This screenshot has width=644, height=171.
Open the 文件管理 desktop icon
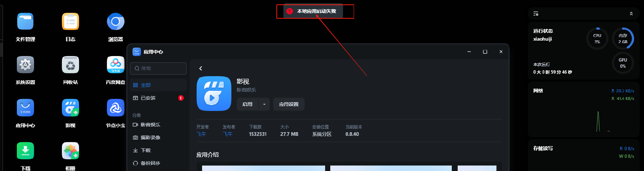(x=25, y=22)
